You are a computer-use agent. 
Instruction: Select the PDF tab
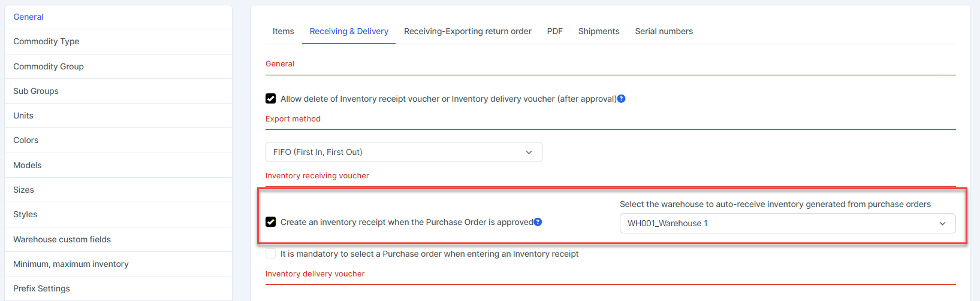click(x=554, y=31)
